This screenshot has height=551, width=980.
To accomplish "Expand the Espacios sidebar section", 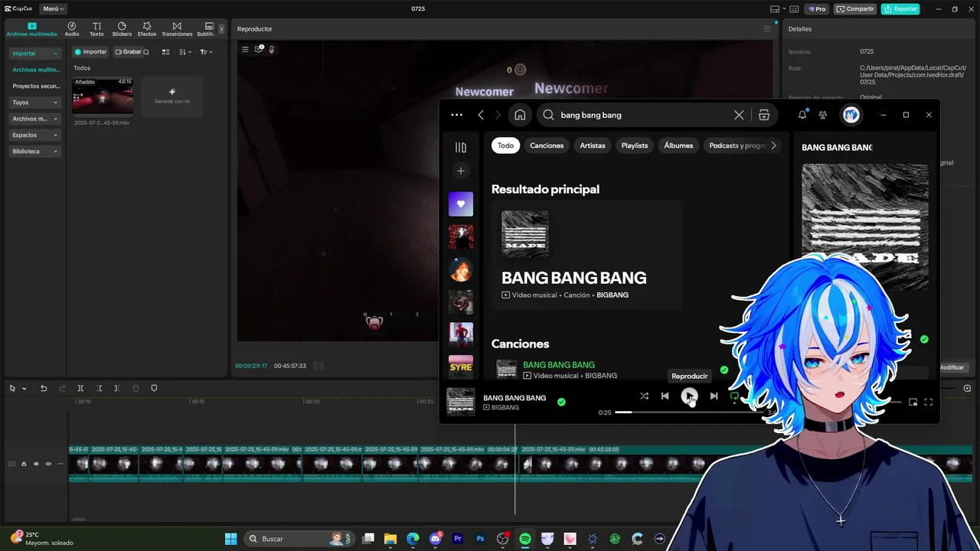I will (x=35, y=135).
